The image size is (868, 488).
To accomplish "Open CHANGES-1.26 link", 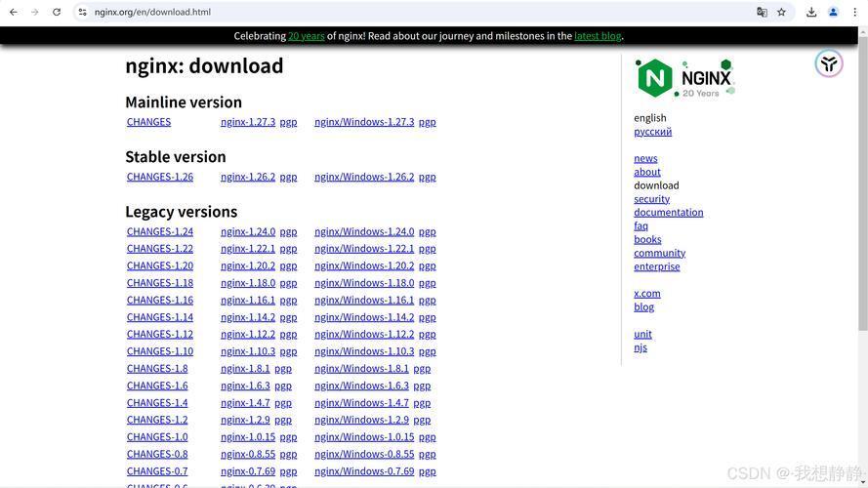I will 160,177.
